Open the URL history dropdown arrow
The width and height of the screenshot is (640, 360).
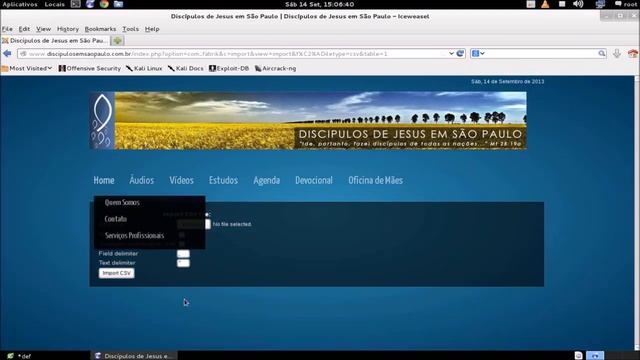451,53
